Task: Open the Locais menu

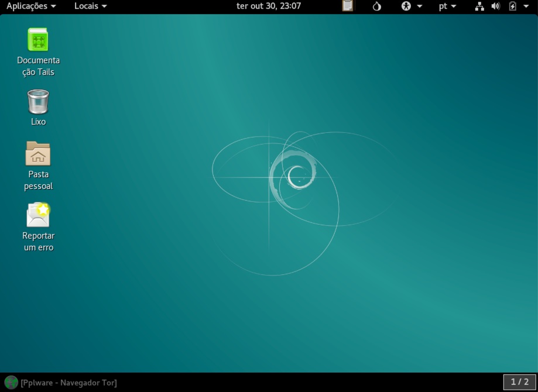Action: tap(90, 6)
